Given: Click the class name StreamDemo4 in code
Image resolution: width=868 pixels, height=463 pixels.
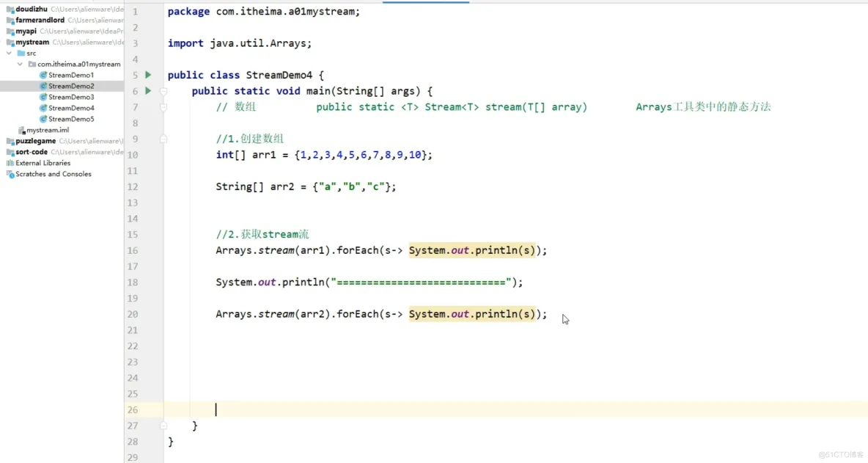Looking at the screenshot, I should click(279, 75).
